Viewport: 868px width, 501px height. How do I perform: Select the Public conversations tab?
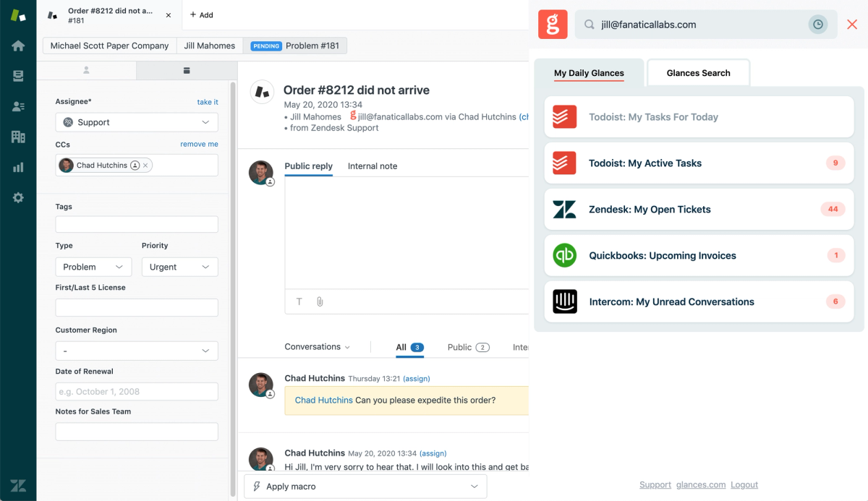tap(468, 347)
